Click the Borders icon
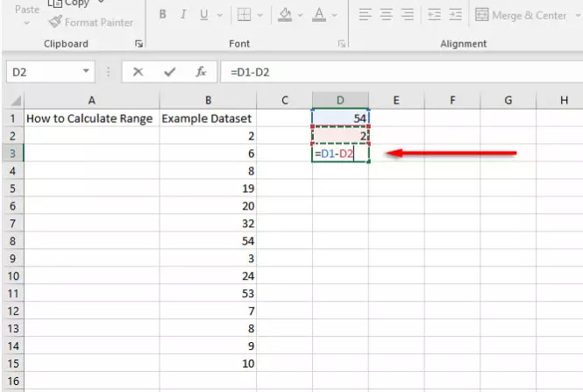The image size is (583, 392). tap(244, 15)
